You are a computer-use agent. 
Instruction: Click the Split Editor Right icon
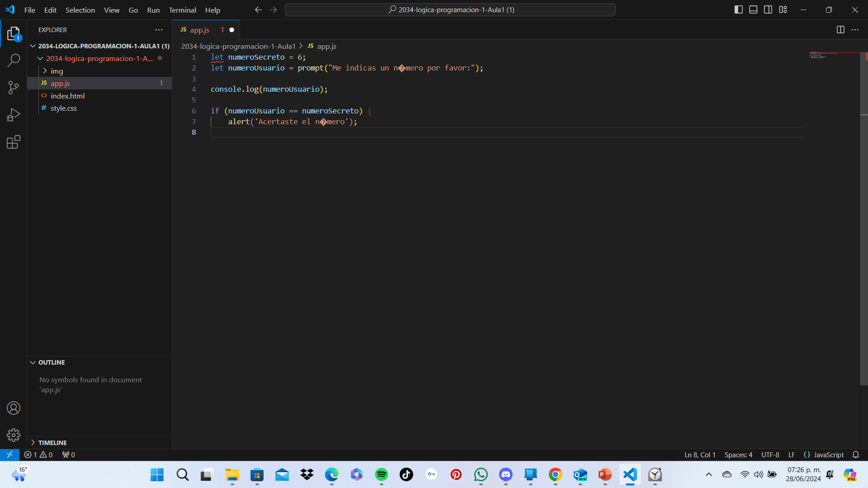840,30
